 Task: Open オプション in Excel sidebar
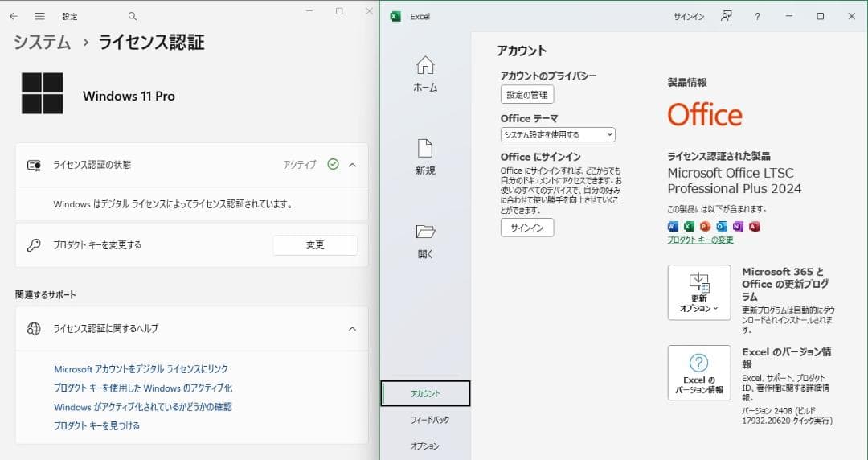click(x=425, y=446)
